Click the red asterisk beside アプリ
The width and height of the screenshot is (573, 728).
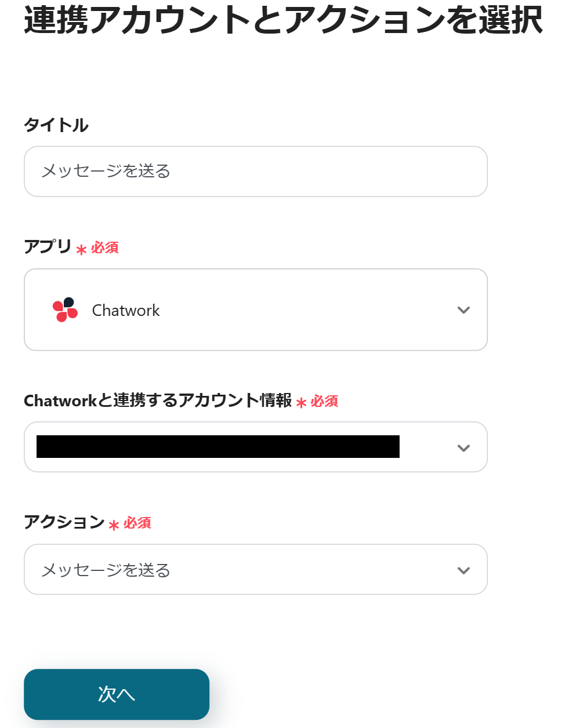(x=81, y=250)
